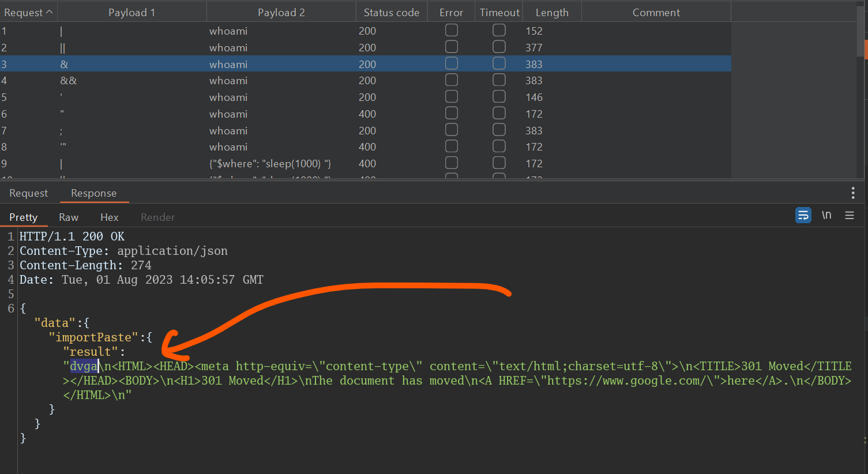Sort table by Comment column
Viewport: 868px width, 474px height.
tap(656, 12)
